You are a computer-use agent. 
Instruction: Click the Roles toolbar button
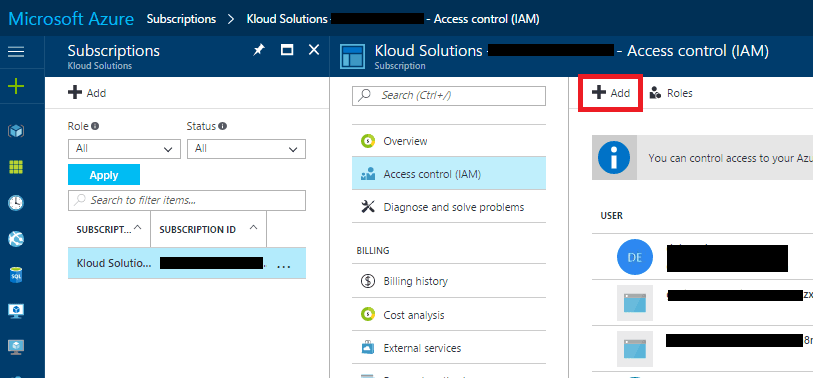point(671,93)
